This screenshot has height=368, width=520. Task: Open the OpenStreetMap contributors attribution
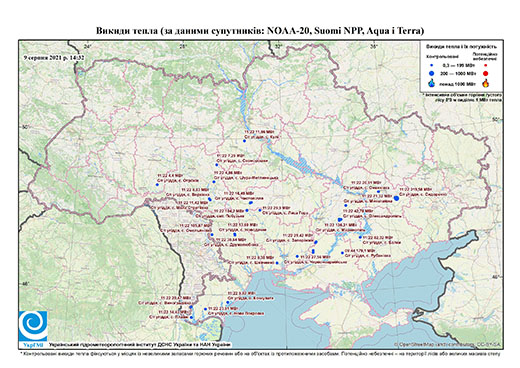448,344
